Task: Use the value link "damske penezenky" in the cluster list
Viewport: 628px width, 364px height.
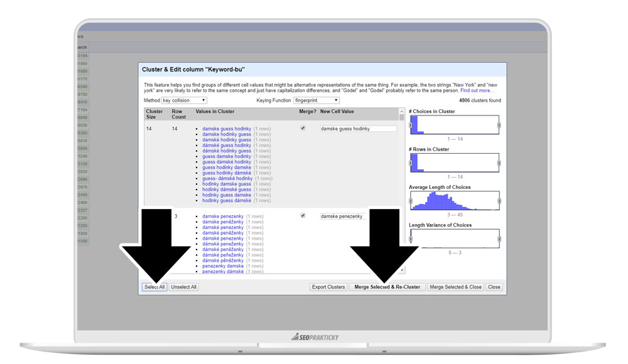Action: point(223,217)
